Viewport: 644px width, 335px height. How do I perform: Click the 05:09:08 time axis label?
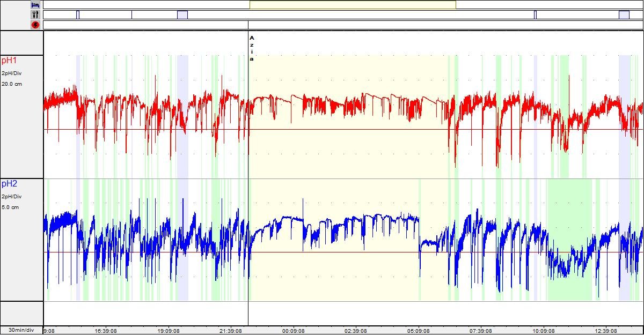click(418, 331)
